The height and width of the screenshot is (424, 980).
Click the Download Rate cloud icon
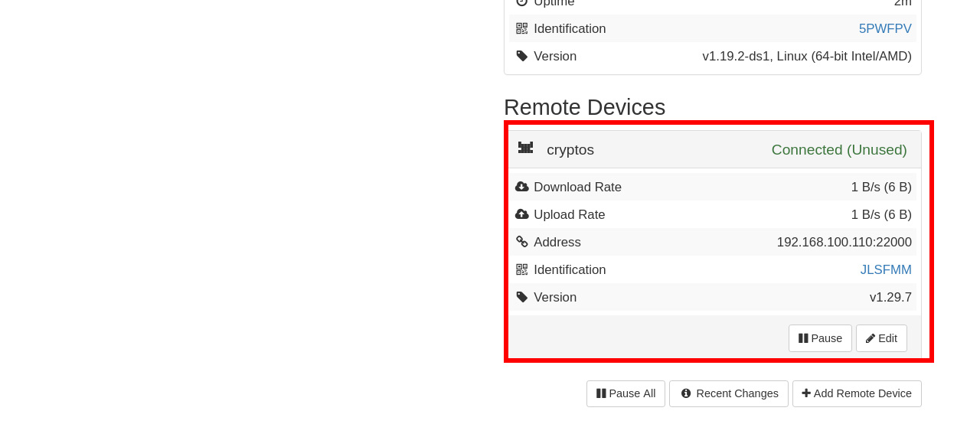(x=522, y=187)
